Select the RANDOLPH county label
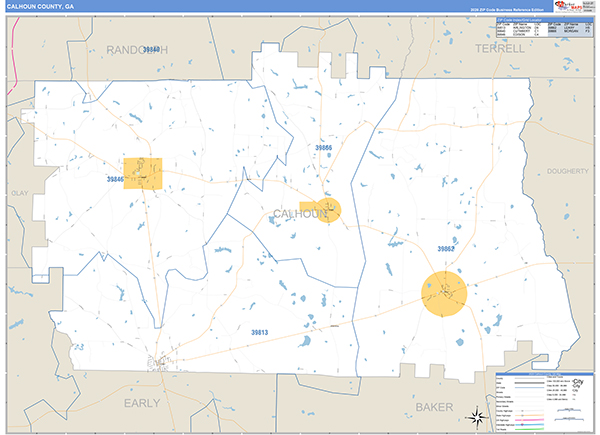The height and width of the screenshot is (435, 600). [137, 50]
